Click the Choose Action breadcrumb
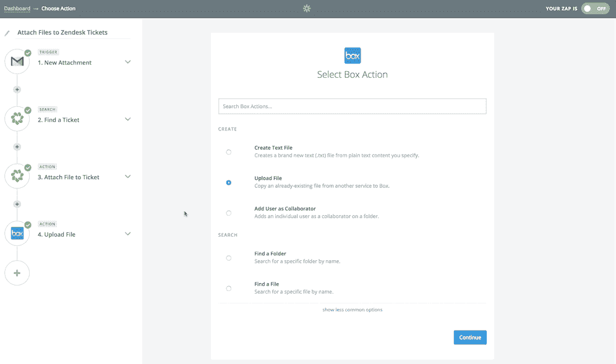 pyautogui.click(x=59, y=8)
